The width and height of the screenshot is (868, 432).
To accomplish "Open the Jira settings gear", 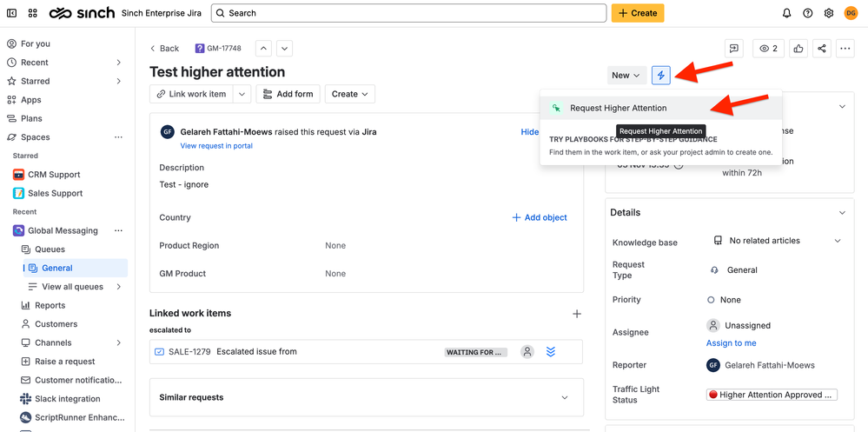I will pos(829,13).
